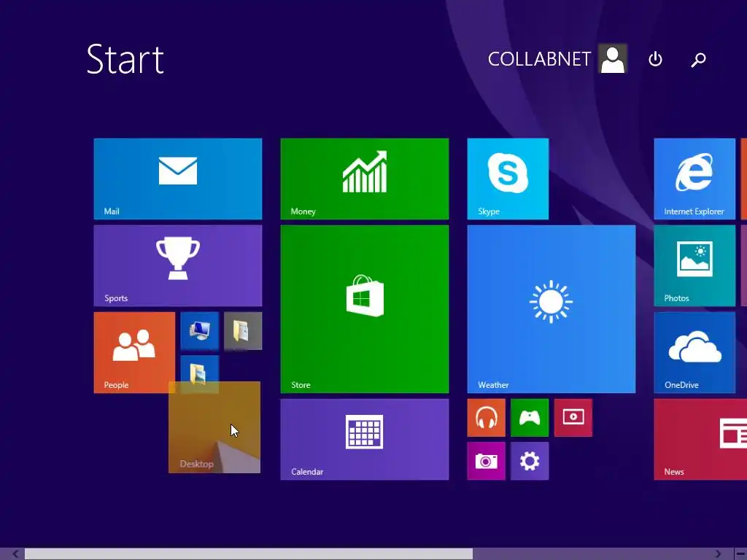Image resolution: width=747 pixels, height=560 pixels.
Task: Click the horizontal scrollbar thumb
Action: click(x=249, y=554)
